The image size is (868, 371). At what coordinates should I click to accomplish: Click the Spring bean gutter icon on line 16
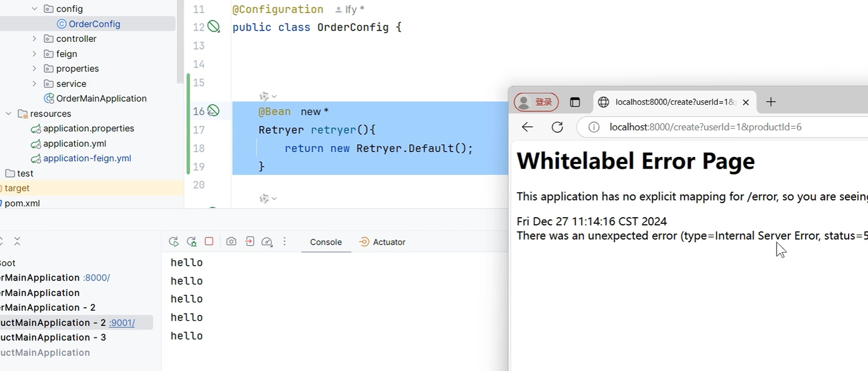(213, 111)
